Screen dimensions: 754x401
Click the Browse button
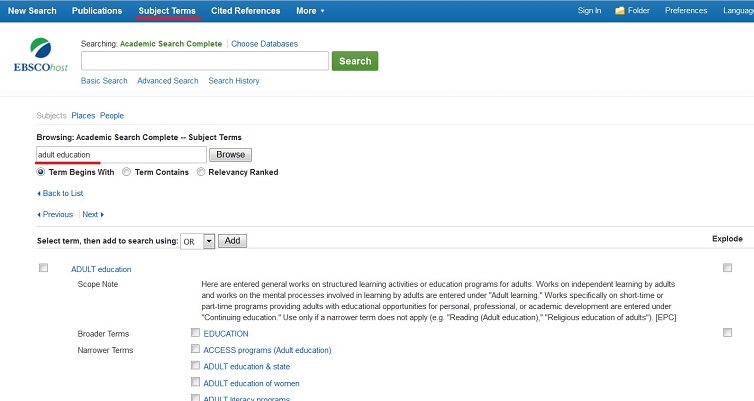(x=230, y=155)
